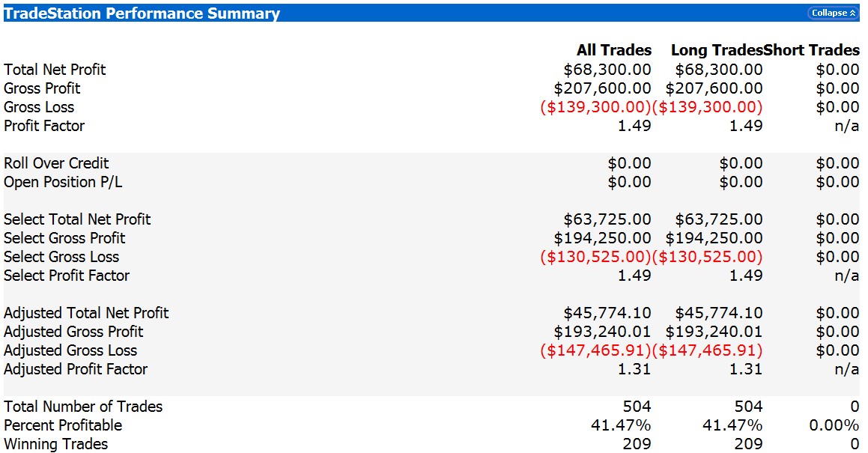Viewport: 868px width, 453px height.
Task: Click the Total Net Profit row label
Action: point(55,70)
